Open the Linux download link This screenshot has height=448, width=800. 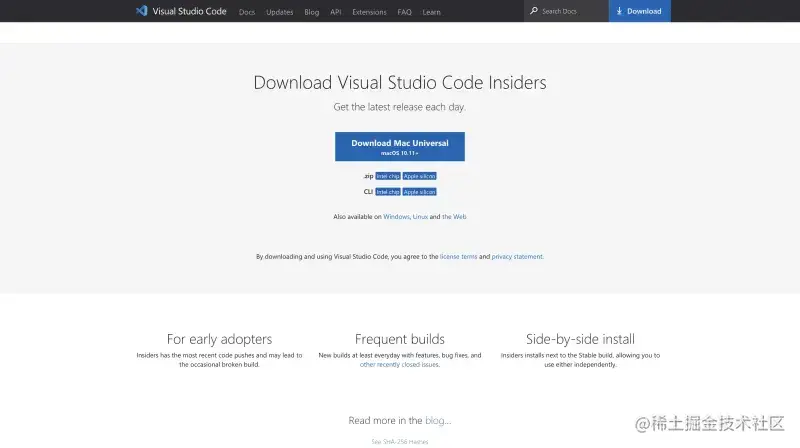coord(420,216)
